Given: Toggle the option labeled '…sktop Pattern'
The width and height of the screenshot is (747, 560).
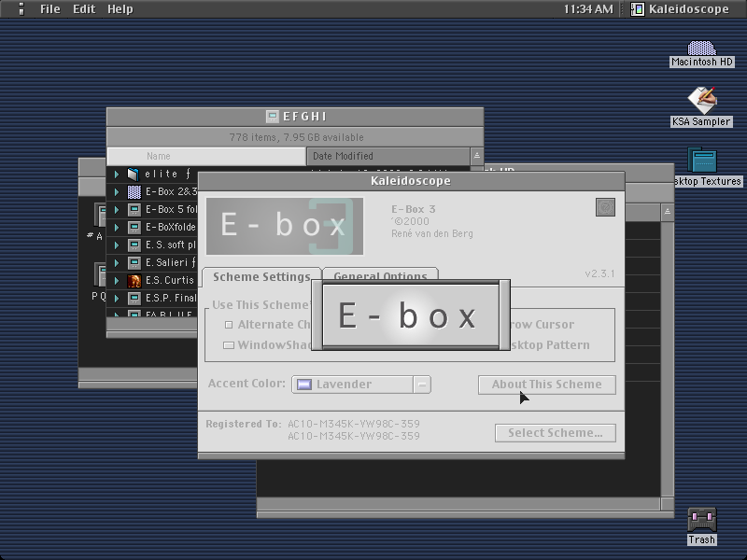Looking at the screenshot, I should [x=550, y=345].
